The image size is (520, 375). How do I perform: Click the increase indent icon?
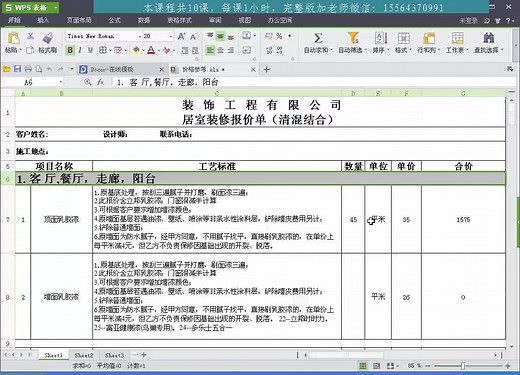(x=195, y=50)
